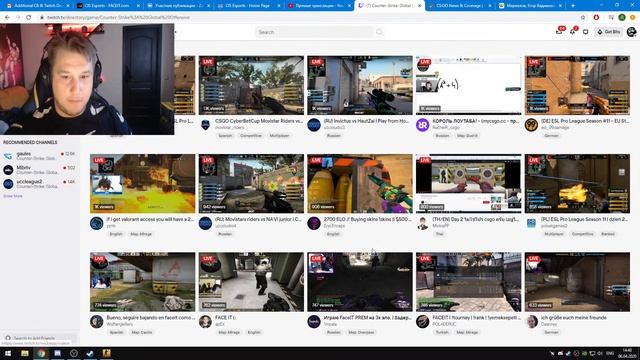Click Map: Cache tag under Bueno stream
This screenshot has width=640, height=360.
[x=142, y=332]
